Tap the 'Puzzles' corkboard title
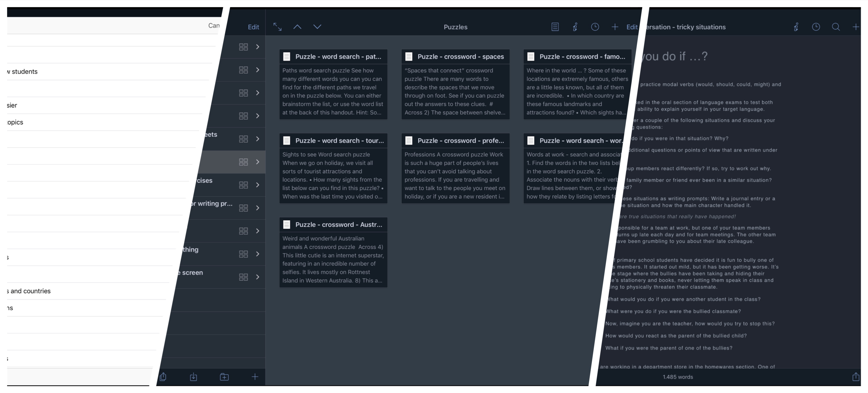The height and width of the screenshot is (393, 868). click(x=456, y=27)
